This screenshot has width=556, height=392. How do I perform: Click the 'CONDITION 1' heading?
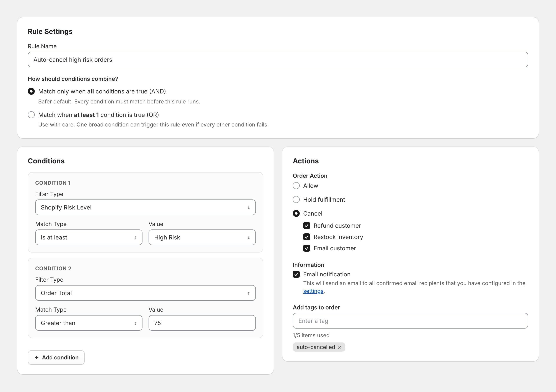(x=53, y=183)
